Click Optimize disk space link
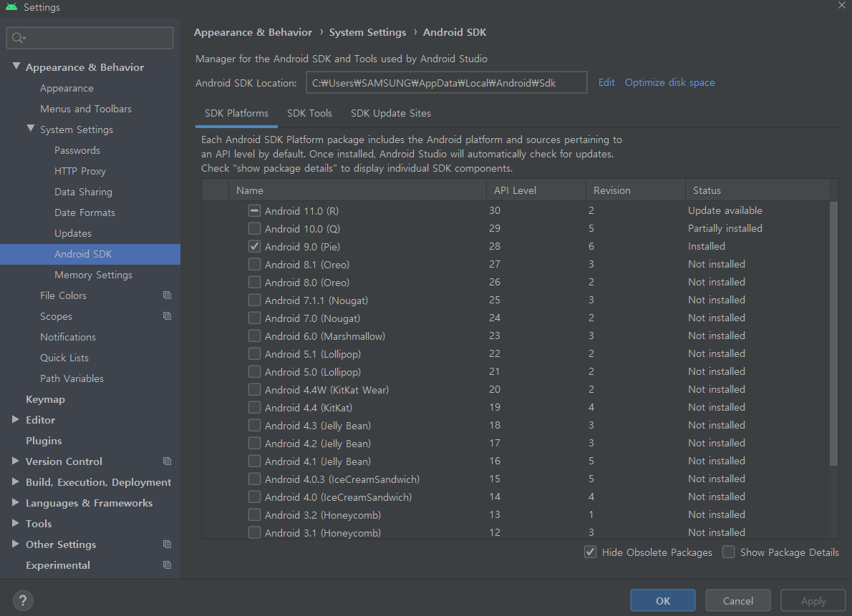Image resolution: width=852 pixels, height=616 pixels. click(x=669, y=82)
